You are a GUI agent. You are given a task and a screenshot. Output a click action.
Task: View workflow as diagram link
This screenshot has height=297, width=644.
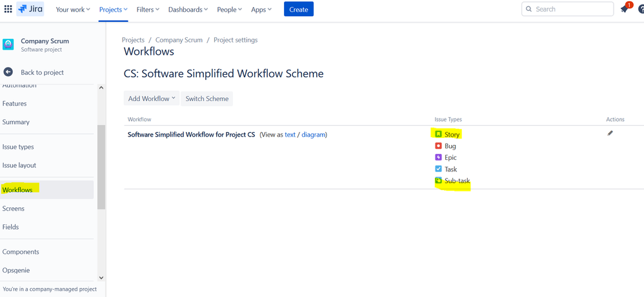314,134
